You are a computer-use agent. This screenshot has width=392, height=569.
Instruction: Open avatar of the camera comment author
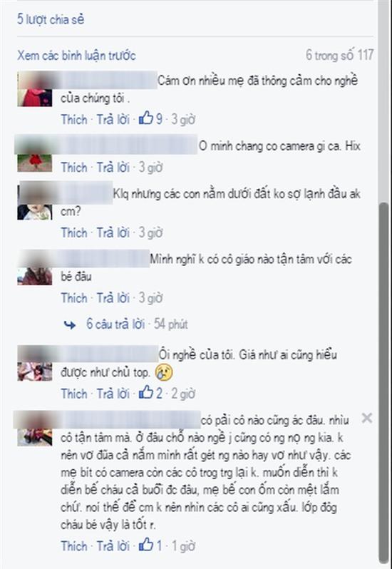(35, 154)
